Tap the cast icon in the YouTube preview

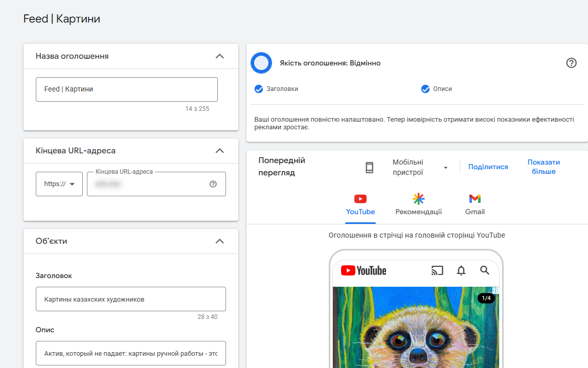(437, 270)
